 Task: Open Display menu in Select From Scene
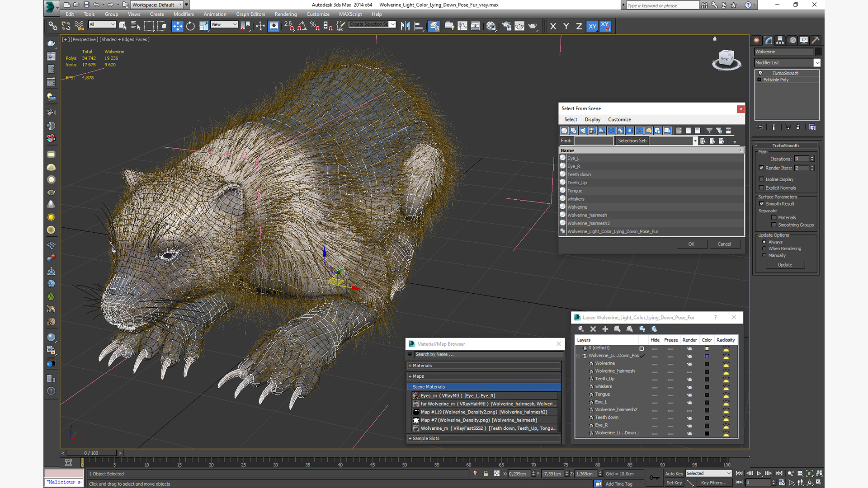click(x=592, y=120)
